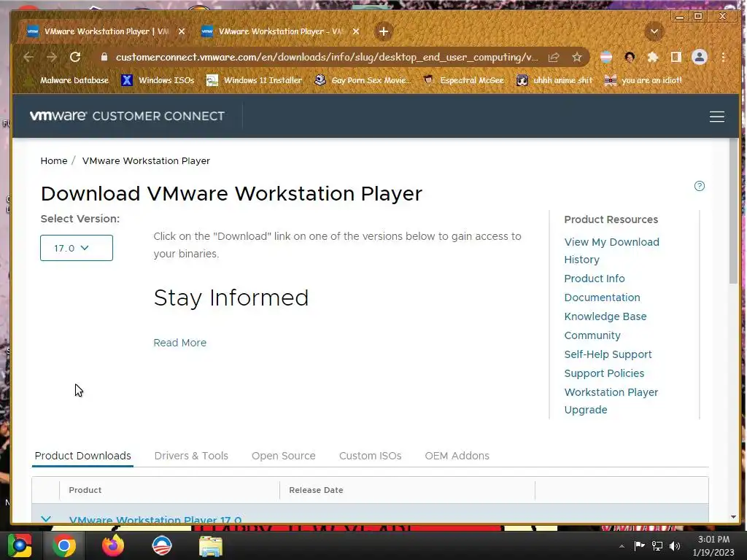Click the share page icon in address bar

(554, 57)
